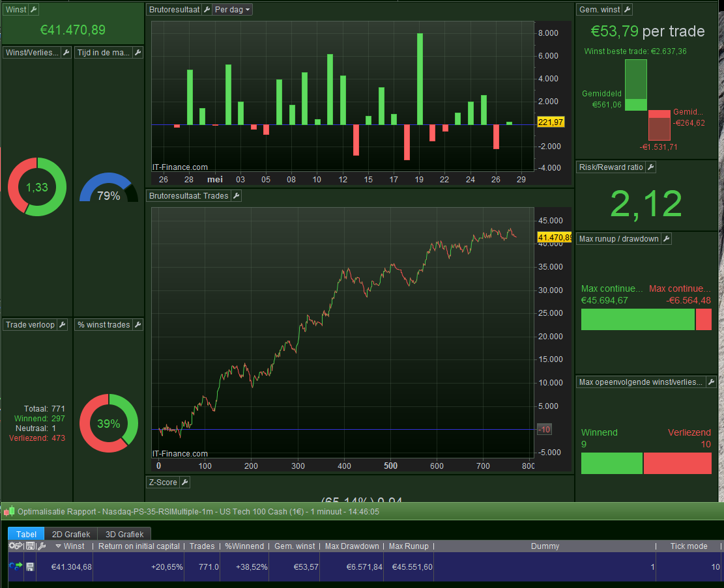
Task: Click the Winst beste trade €2.637,36 text
Action: point(635,51)
